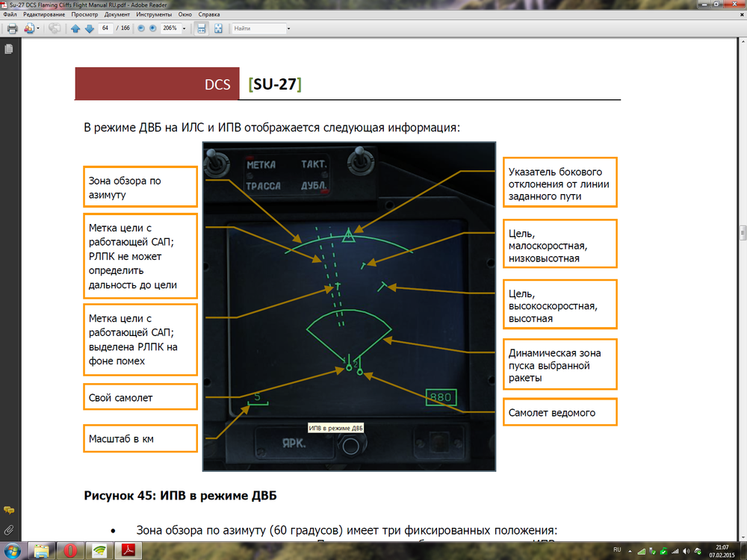Screen dimensions: 747x560
Task: Click the scrollbar up arrow
Action: pyautogui.click(x=743, y=41)
